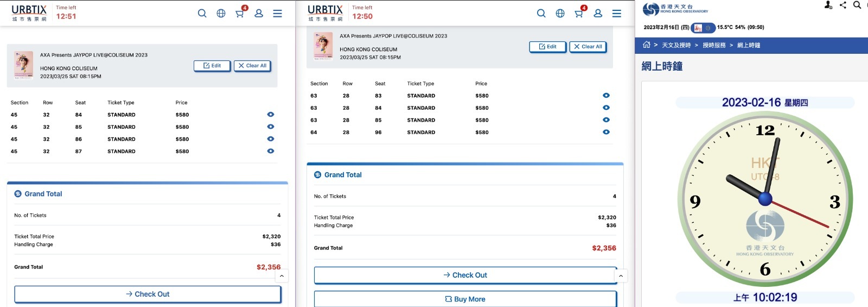This screenshot has height=307, width=868.
Task: Open user account in middle URBTIX window
Action: tap(598, 14)
